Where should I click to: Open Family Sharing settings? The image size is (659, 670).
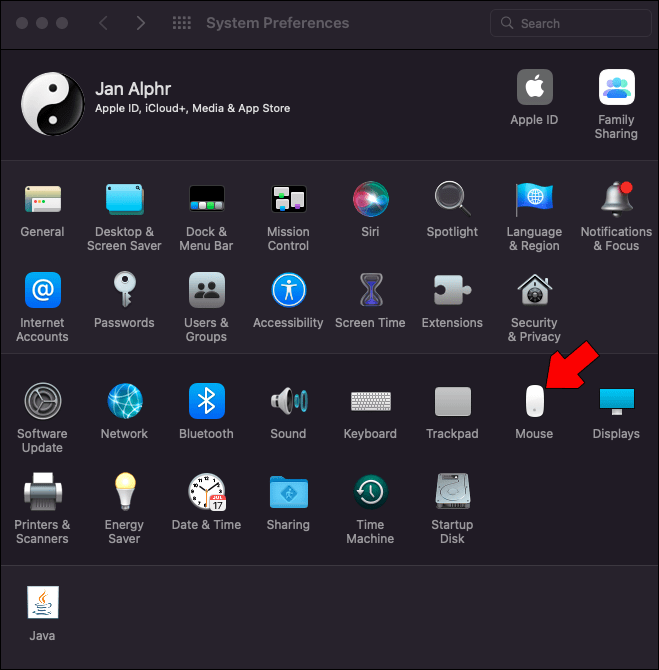tap(616, 87)
